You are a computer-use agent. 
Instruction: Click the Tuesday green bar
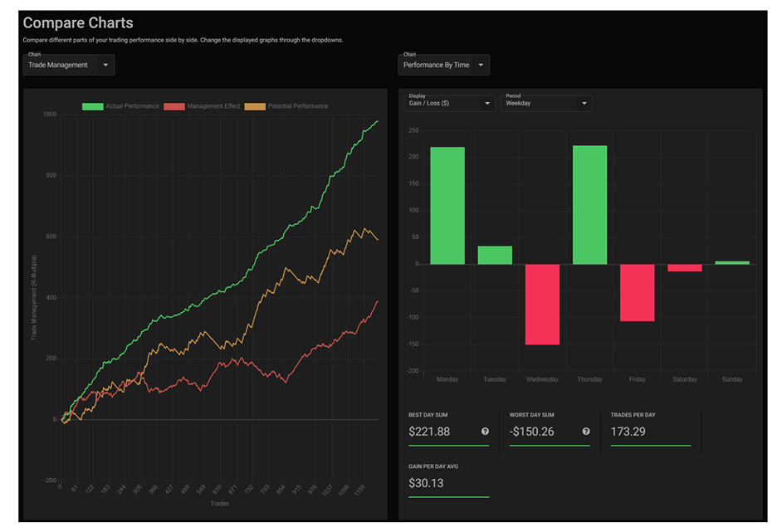[495, 255]
